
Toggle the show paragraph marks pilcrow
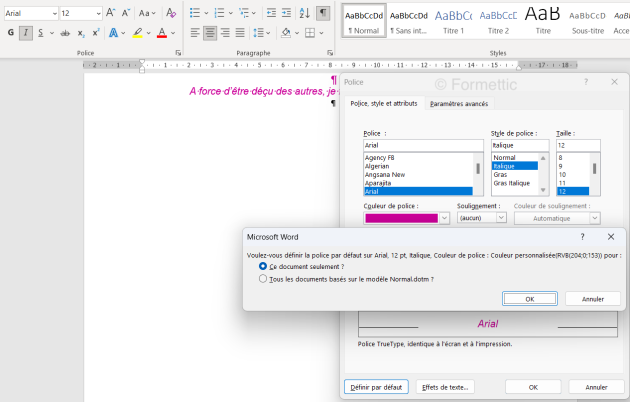(x=322, y=13)
